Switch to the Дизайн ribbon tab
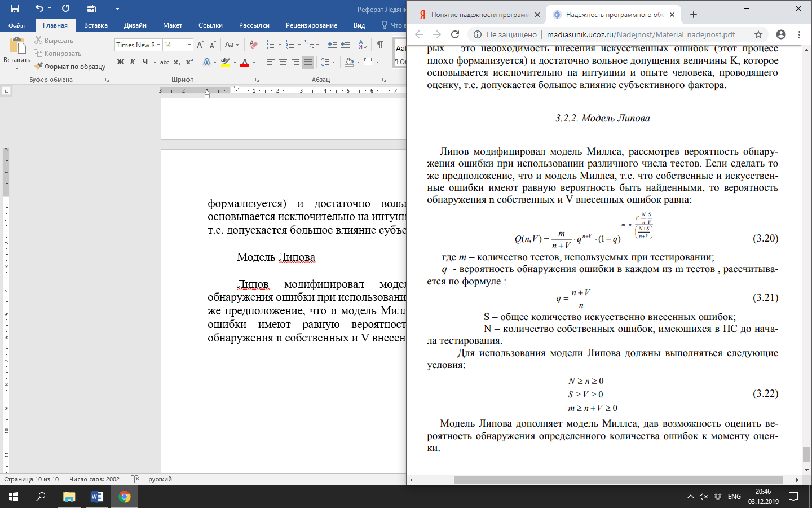812x508 pixels. click(135, 25)
